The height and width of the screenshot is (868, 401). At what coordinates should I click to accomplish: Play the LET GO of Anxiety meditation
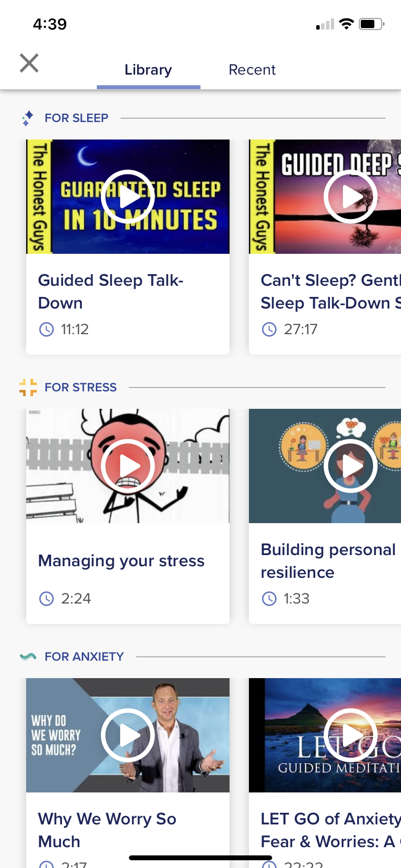click(x=351, y=735)
